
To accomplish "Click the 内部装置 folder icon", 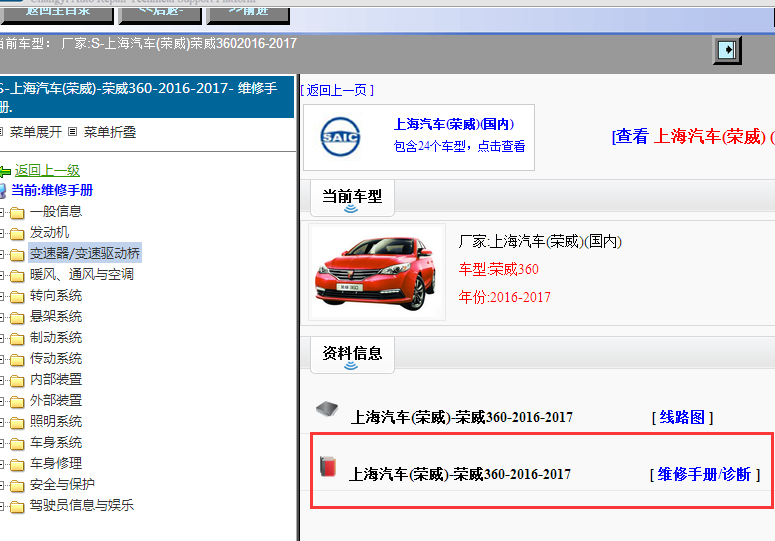I will coord(17,381).
